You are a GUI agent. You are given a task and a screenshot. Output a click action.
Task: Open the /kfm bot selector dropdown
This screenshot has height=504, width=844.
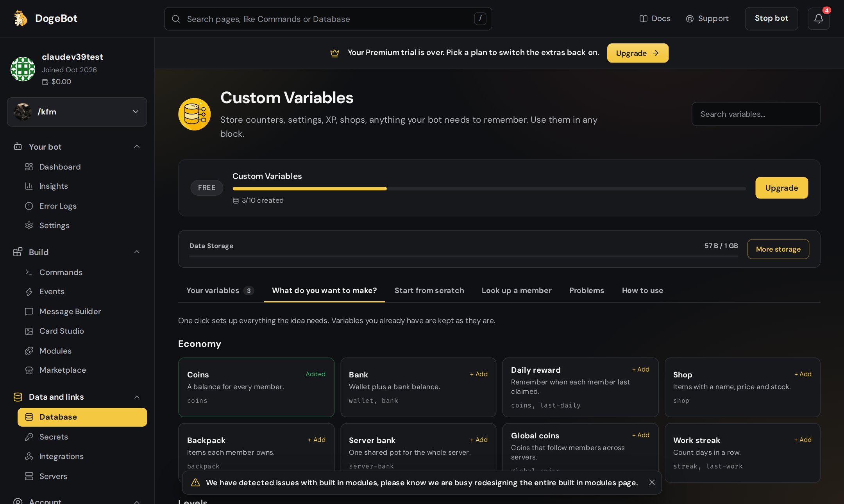tap(77, 112)
